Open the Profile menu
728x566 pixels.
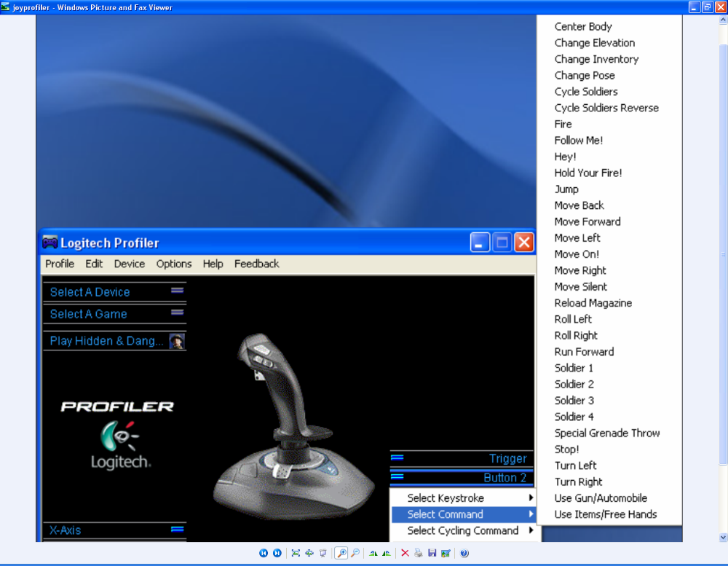point(60,264)
